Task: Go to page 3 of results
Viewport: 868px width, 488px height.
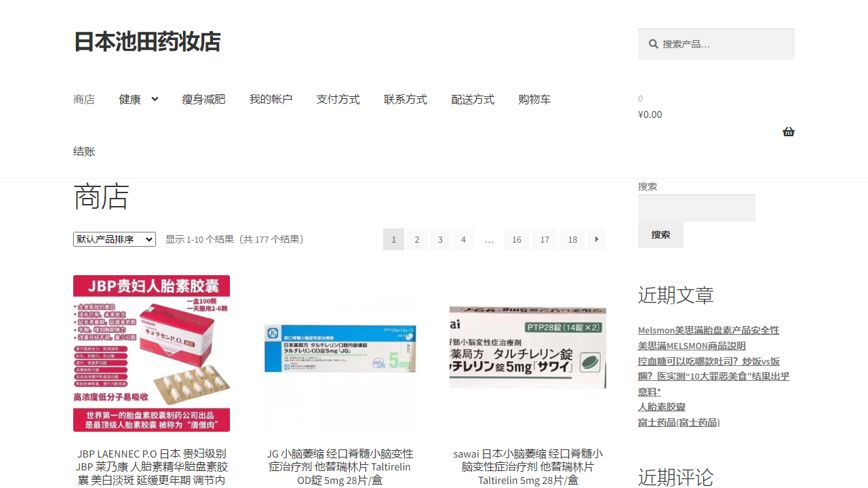Action: click(440, 239)
